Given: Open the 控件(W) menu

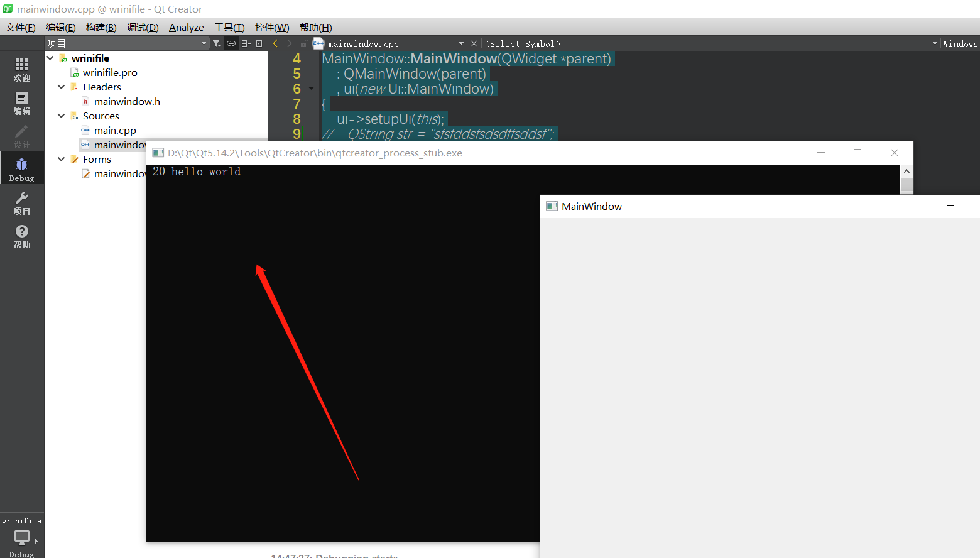Looking at the screenshot, I should tap(272, 27).
